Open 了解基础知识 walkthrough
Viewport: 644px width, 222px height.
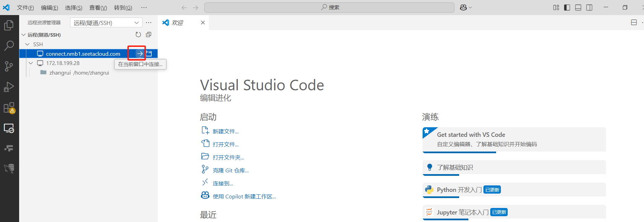(x=514, y=168)
